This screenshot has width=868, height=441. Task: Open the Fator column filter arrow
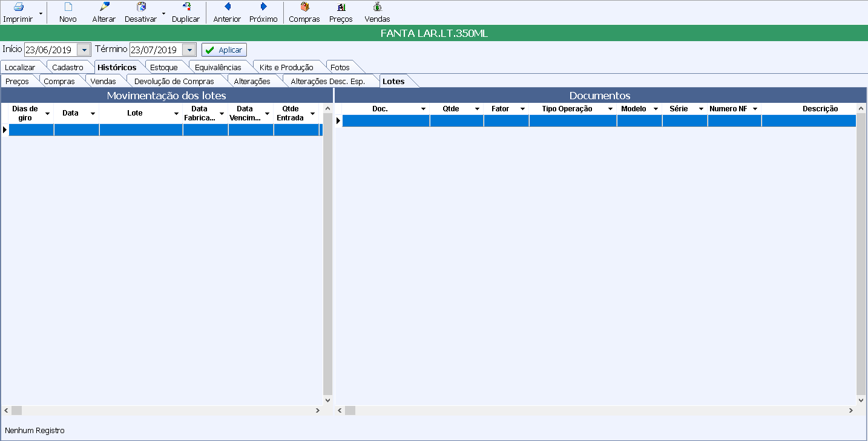coord(522,109)
